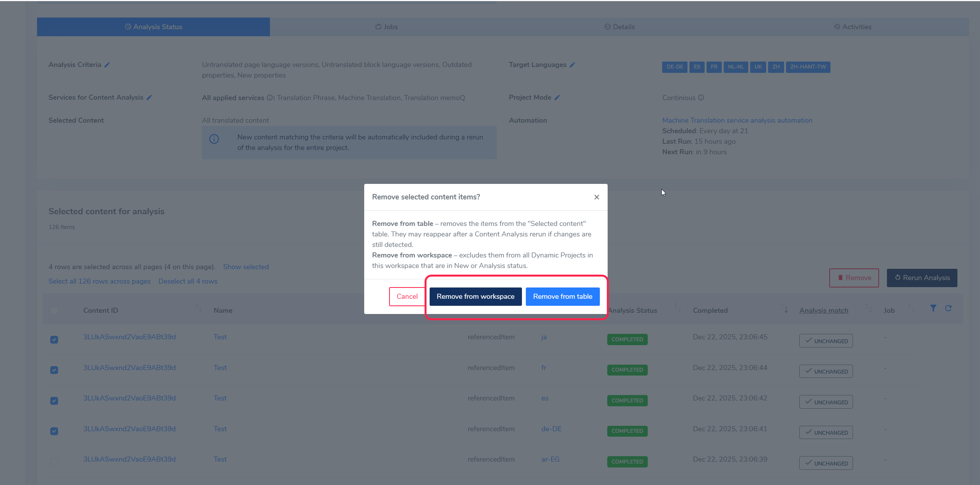Uncheck the es language row checkbox

tap(54, 401)
